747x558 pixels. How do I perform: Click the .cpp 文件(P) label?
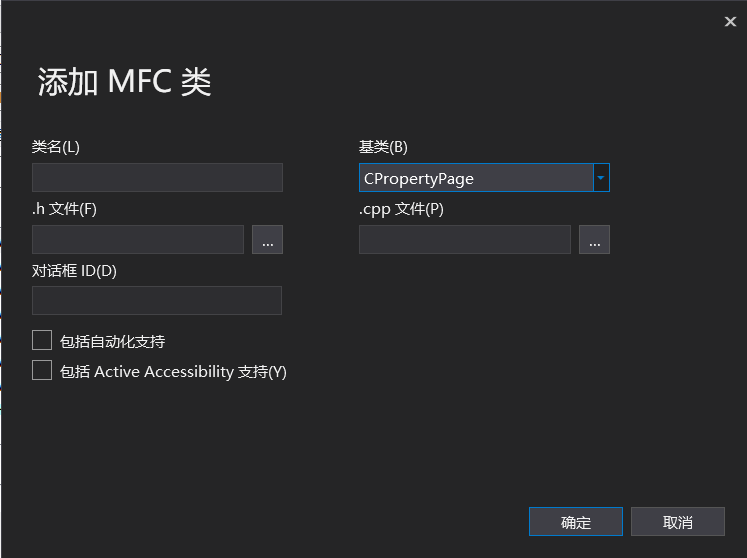[401, 209]
